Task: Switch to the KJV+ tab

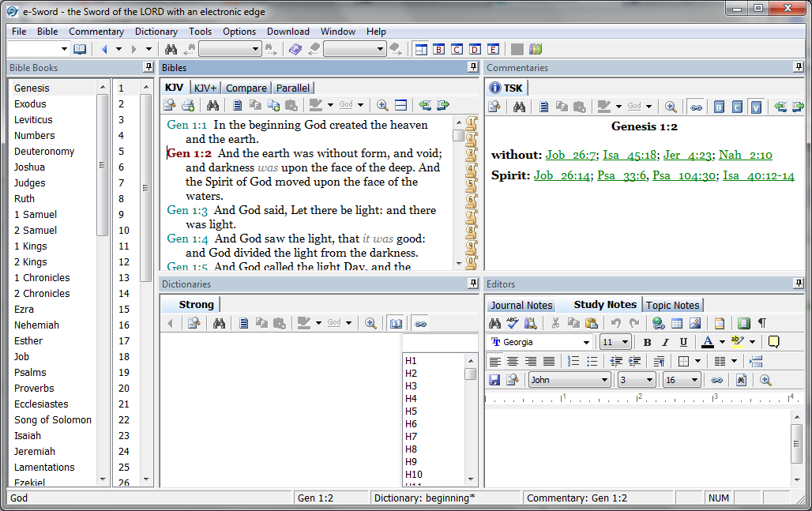Action: [205, 88]
